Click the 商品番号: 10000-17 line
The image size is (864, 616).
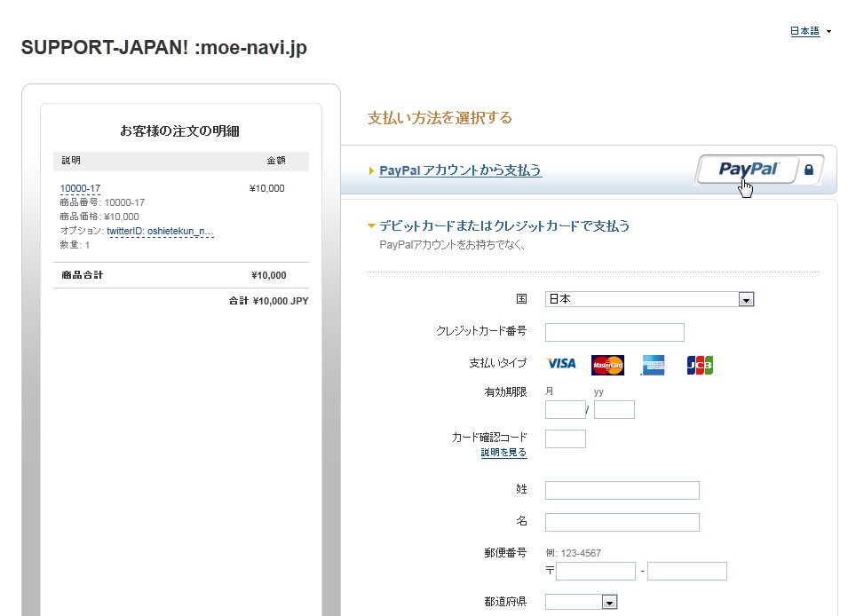click(102, 202)
